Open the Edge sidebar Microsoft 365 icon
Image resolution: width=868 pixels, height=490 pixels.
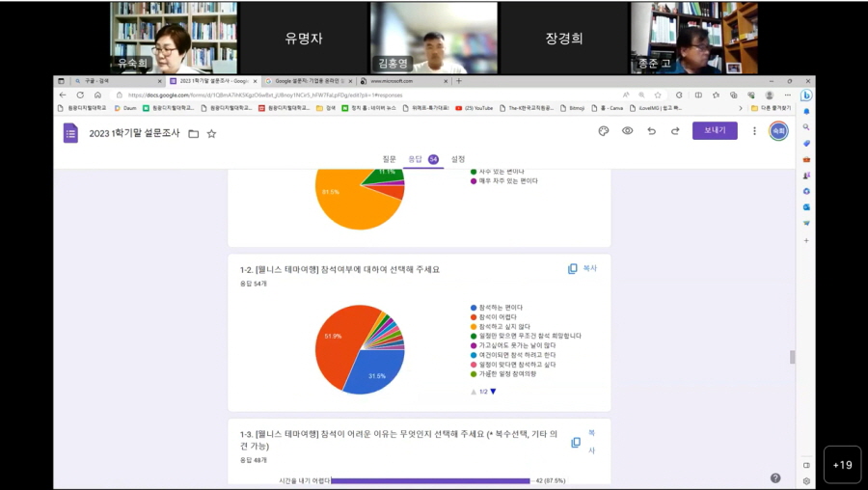coord(806,192)
